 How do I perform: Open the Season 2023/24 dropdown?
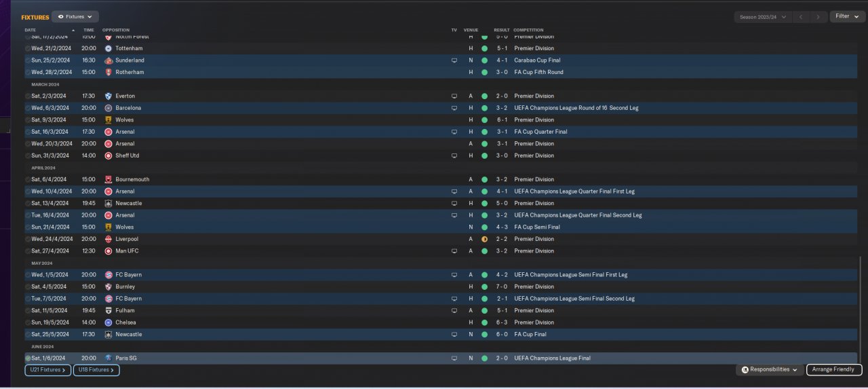pyautogui.click(x=763, y=16)
